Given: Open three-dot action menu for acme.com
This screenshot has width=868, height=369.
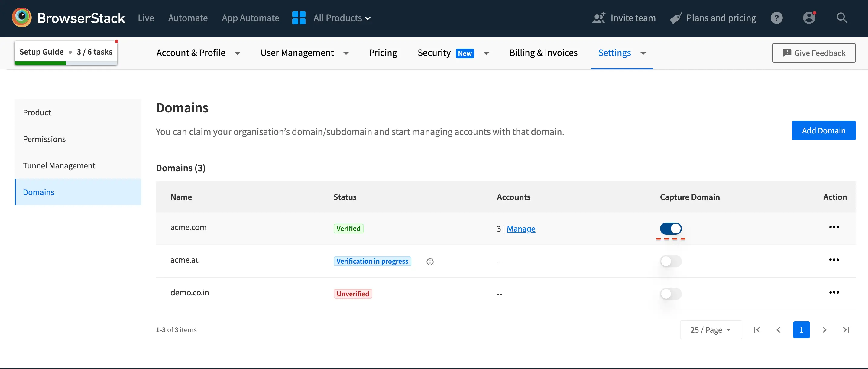Looking at the screenshot, I should pos(834,227).
